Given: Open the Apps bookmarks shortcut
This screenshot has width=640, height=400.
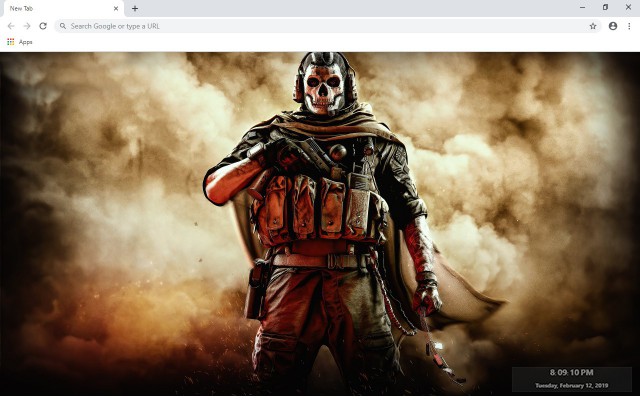Looking at the screenshot, I should click(20, 42).
